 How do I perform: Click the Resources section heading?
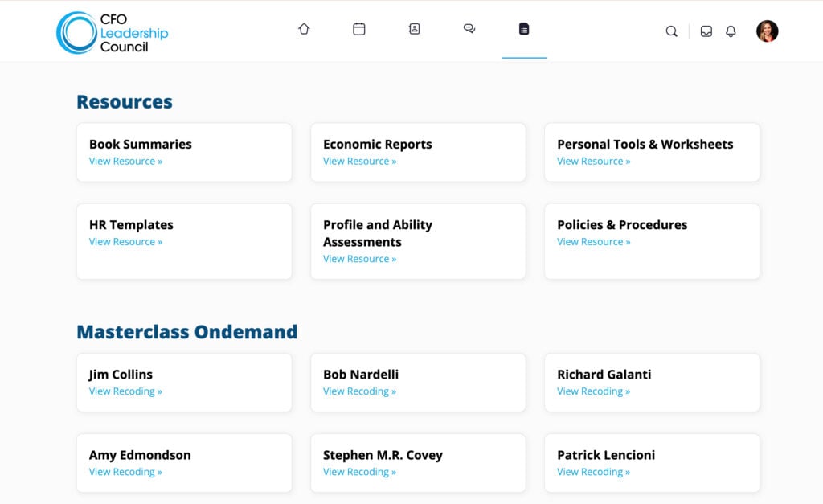(125, 102)
